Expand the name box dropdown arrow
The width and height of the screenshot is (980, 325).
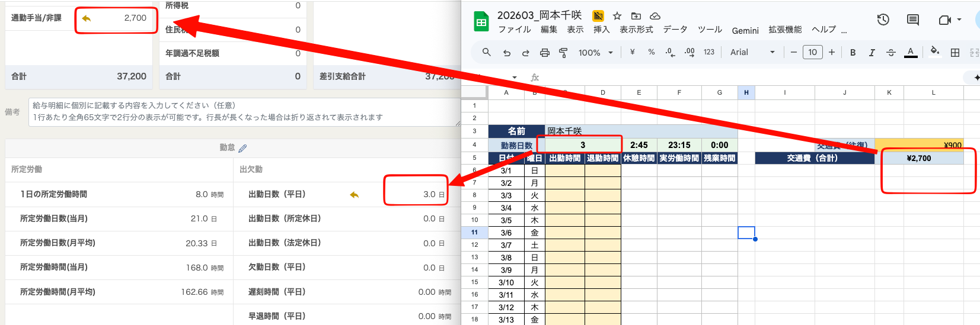(x=515, y=78)
